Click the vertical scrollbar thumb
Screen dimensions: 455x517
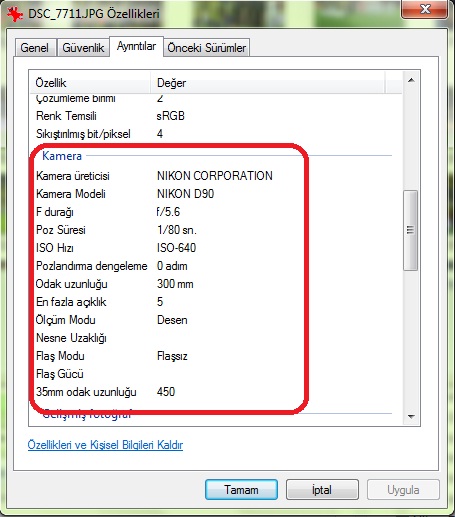point(411,230)
